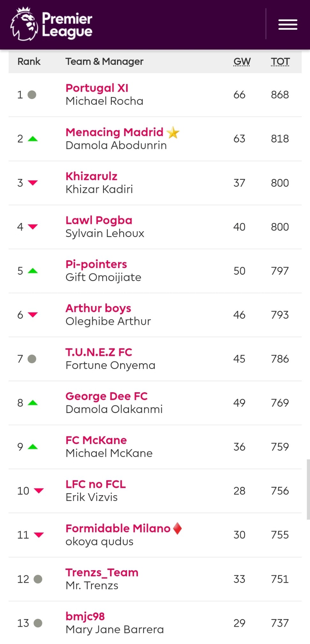Select the Pi-pointers team link

[96, 264]
